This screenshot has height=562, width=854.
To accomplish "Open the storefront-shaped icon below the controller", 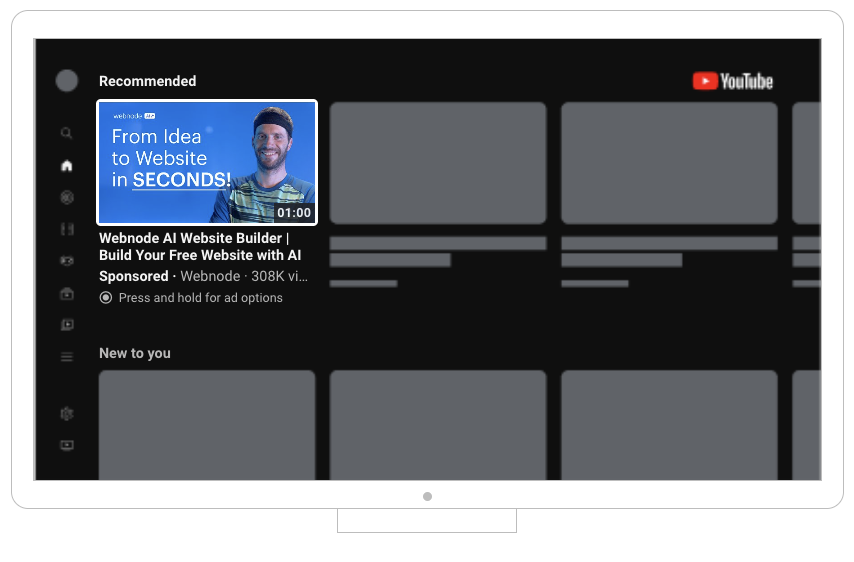I will [66, 294].
